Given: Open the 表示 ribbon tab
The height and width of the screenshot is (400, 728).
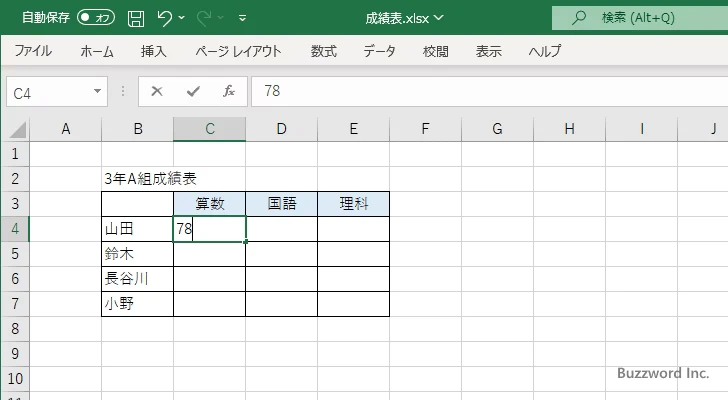Looking at the screenshot, I should coord(488,51).
